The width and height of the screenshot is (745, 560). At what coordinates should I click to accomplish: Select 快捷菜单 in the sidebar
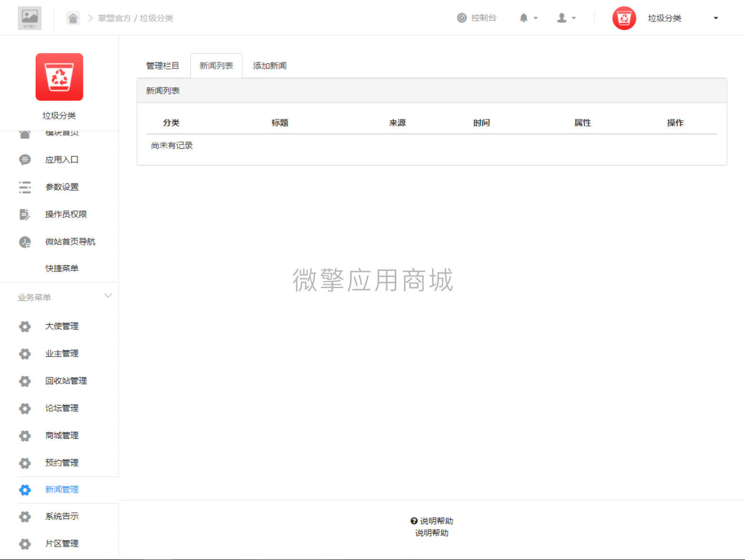62,269
